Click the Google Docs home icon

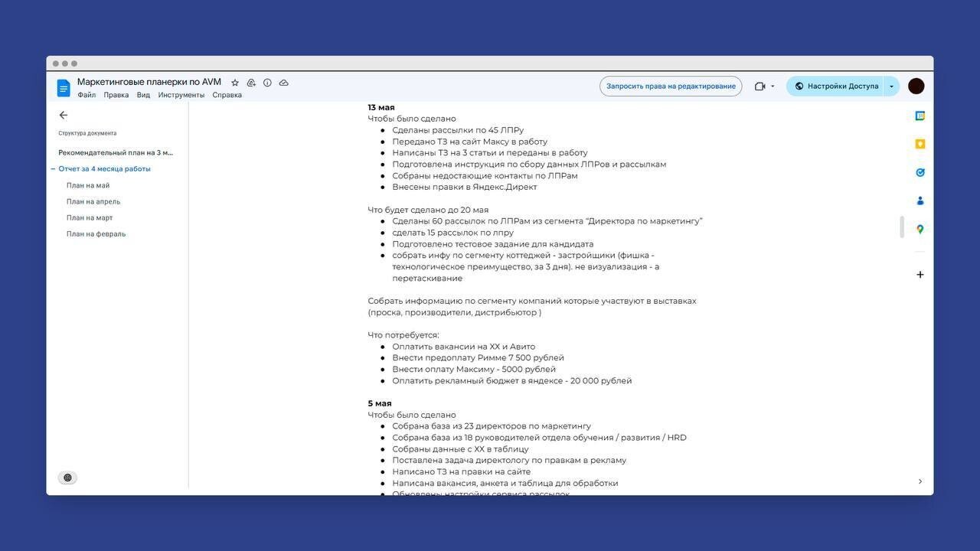click(x=64, y=88)
